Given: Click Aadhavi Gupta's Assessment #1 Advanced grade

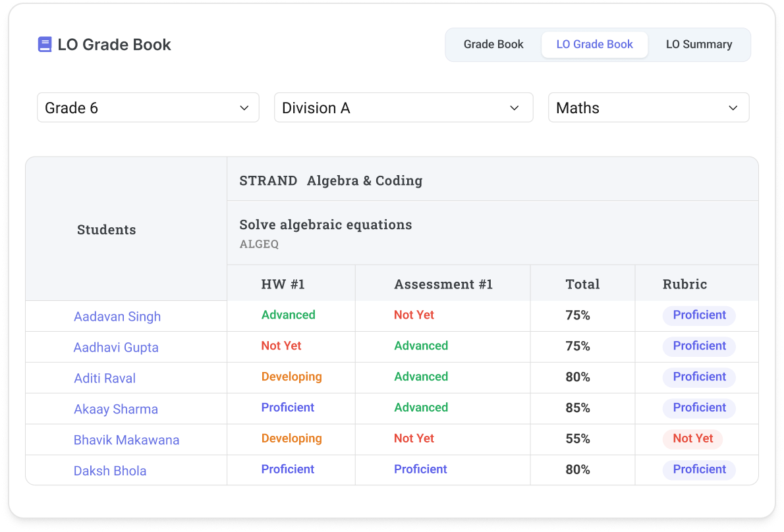Looking at the screenshot, I should (x=421, y=346).
